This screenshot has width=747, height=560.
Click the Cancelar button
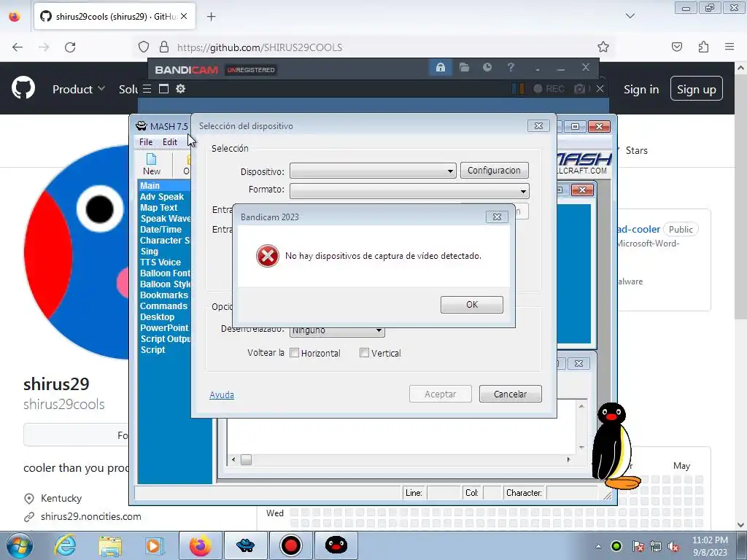510,394
